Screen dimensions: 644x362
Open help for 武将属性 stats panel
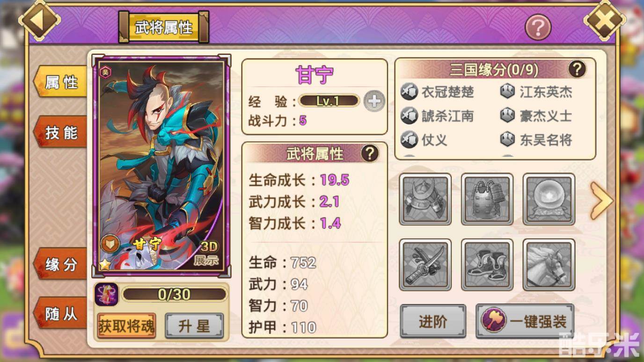pyautogui.click(x=370, y=153)
